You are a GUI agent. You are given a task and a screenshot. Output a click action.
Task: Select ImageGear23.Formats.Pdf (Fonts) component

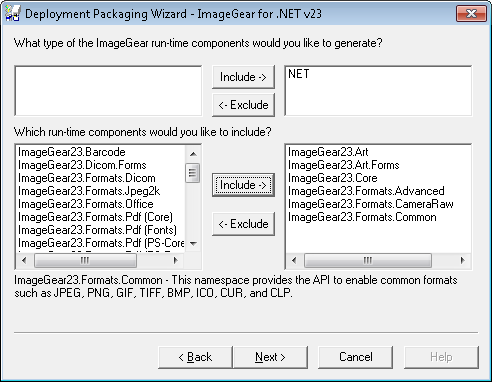click(x=97, y=230)
